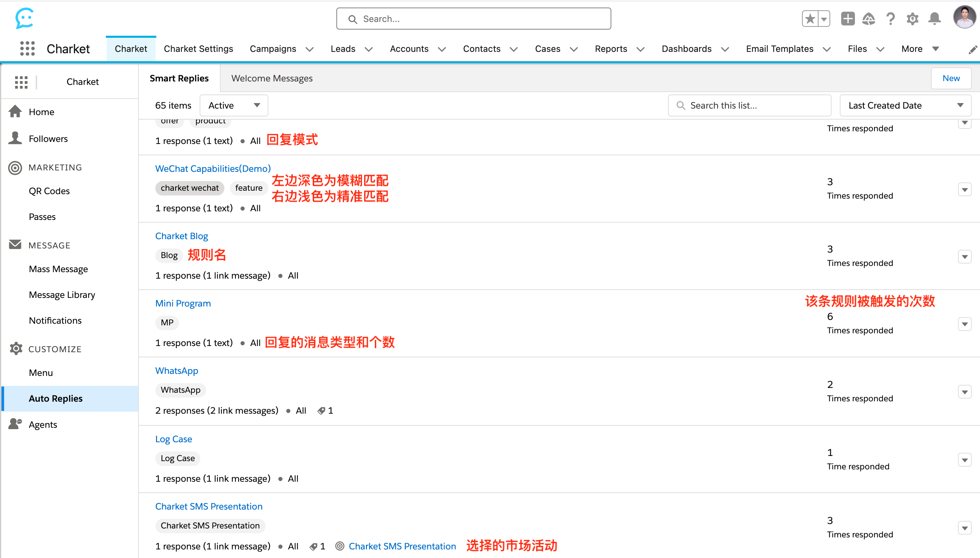Open row actions for Mini Program

pyautogui.click(x=964, y=324)
